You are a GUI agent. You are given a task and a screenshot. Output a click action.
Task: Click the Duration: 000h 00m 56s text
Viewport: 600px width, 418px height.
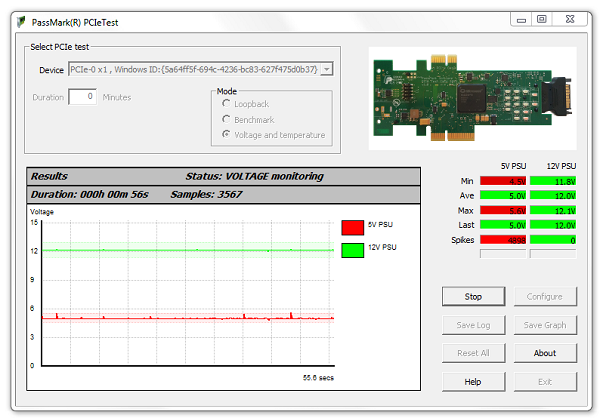pos(90,194)
